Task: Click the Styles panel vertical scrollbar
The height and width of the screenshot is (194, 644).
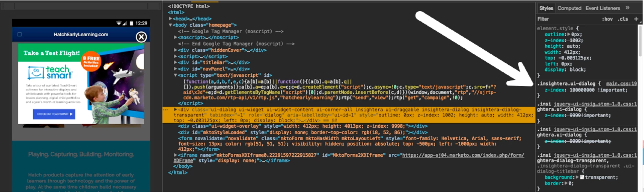Action: (640, 41)
